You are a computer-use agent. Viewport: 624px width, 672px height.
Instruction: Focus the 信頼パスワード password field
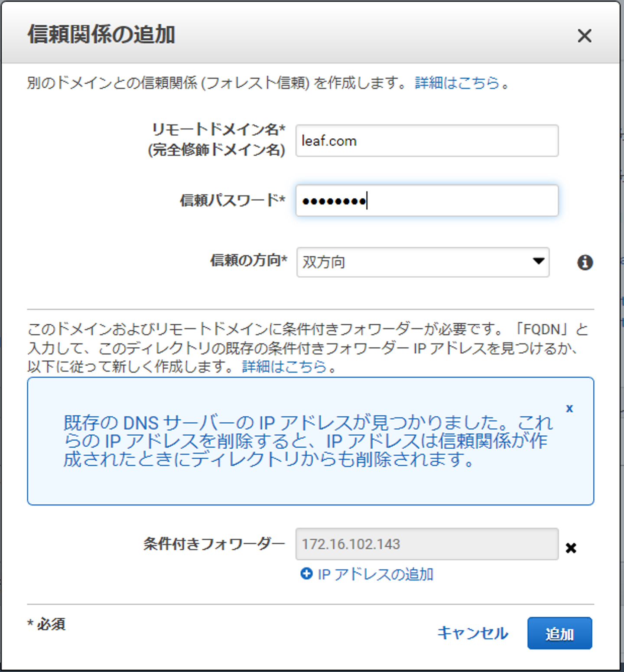(427, 201)
